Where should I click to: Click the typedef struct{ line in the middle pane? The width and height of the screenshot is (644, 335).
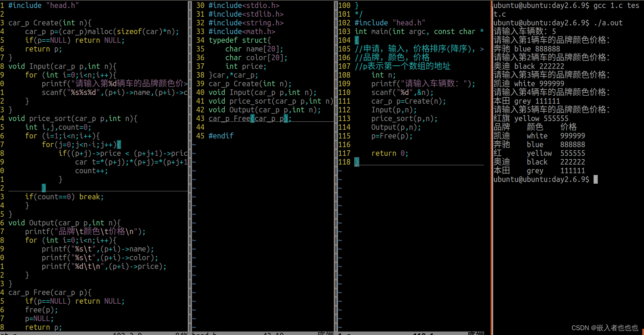tap(240, 40)
